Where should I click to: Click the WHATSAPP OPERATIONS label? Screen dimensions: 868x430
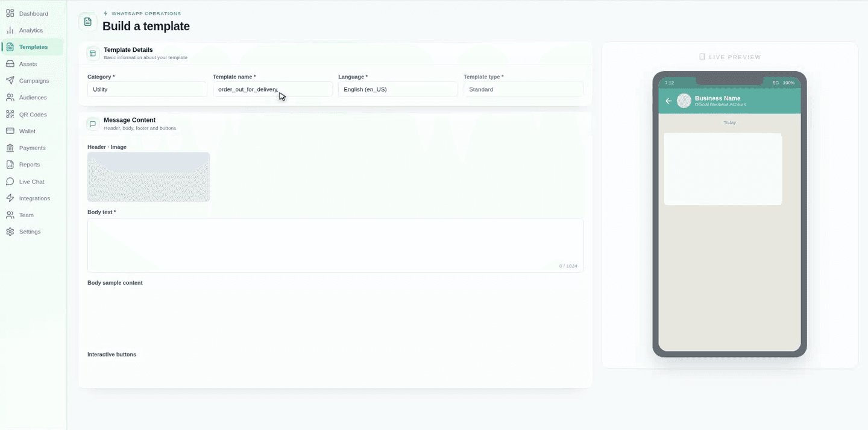[x=146, y=13]
